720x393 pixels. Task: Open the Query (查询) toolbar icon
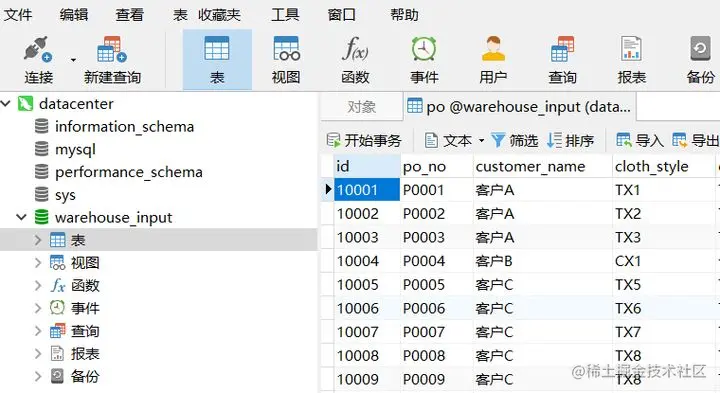pyautogui.click(x=562, y=49)
